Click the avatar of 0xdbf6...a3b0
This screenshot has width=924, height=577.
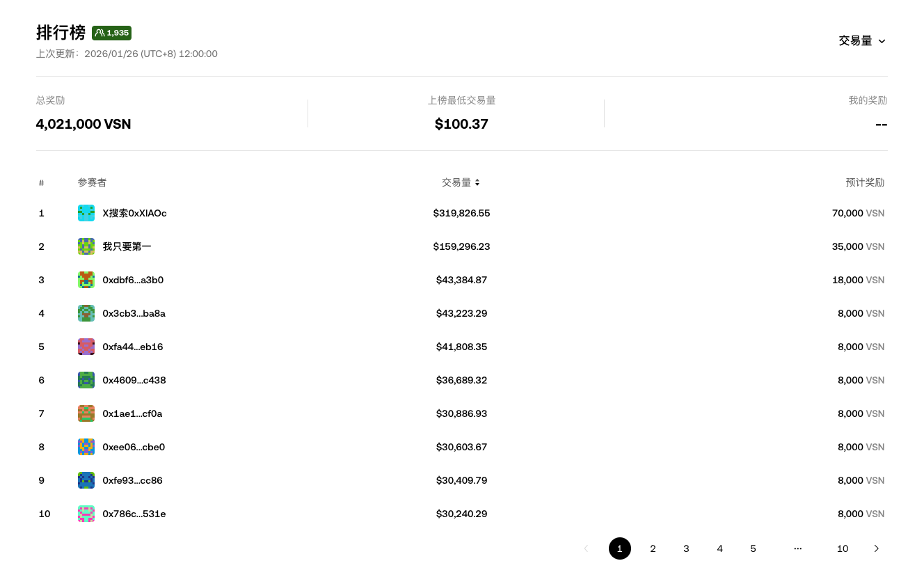tap(86, 280)
